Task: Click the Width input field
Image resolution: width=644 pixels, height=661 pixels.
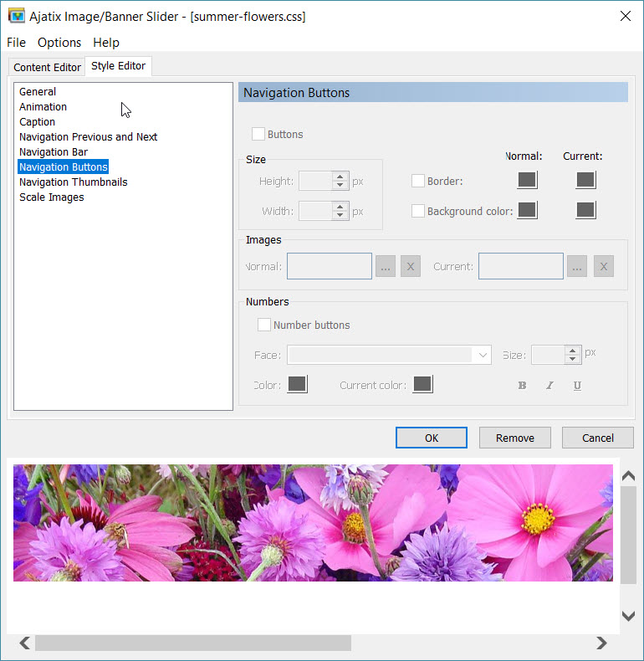Action: click(315, 211)
